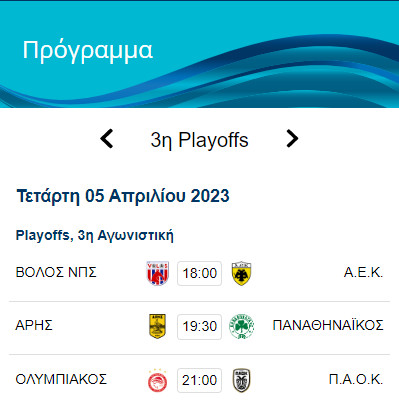
Task: Click the AEK eagle crest
Action: tap(241, 273)
